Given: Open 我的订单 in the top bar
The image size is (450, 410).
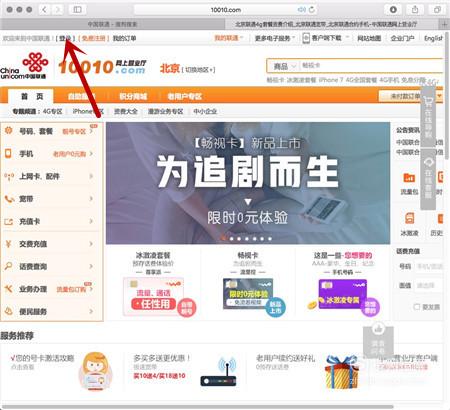Looking at the screenshot, I should (x=124, y=38).
